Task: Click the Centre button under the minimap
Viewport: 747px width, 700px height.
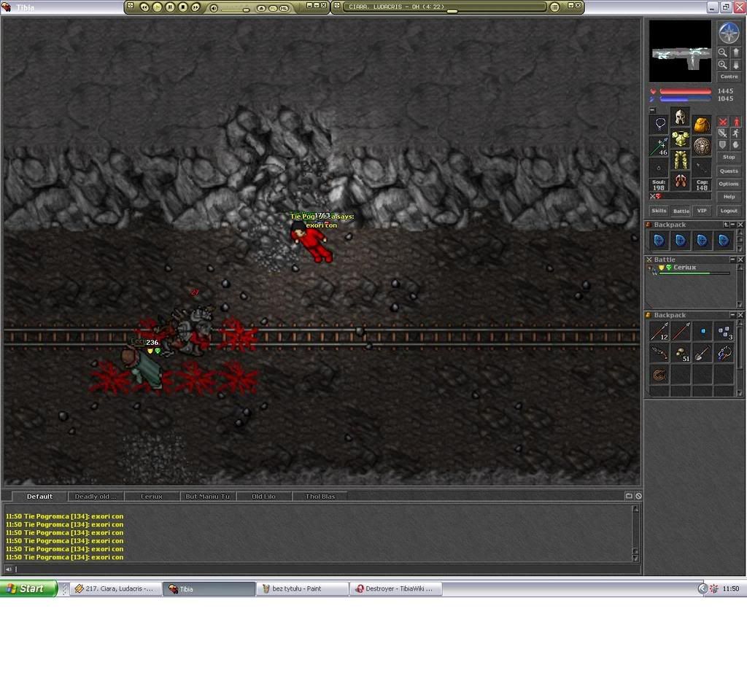Action: (729, 77)
